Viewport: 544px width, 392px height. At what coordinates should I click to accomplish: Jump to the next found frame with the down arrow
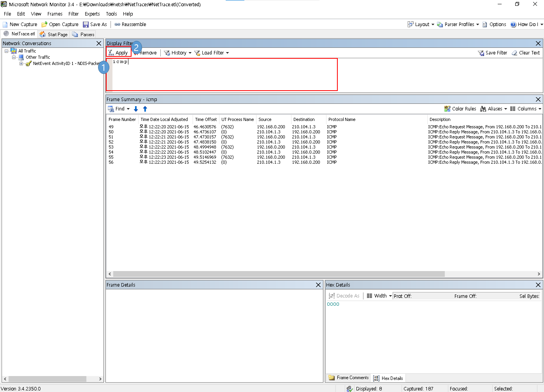tap(136, 109)
